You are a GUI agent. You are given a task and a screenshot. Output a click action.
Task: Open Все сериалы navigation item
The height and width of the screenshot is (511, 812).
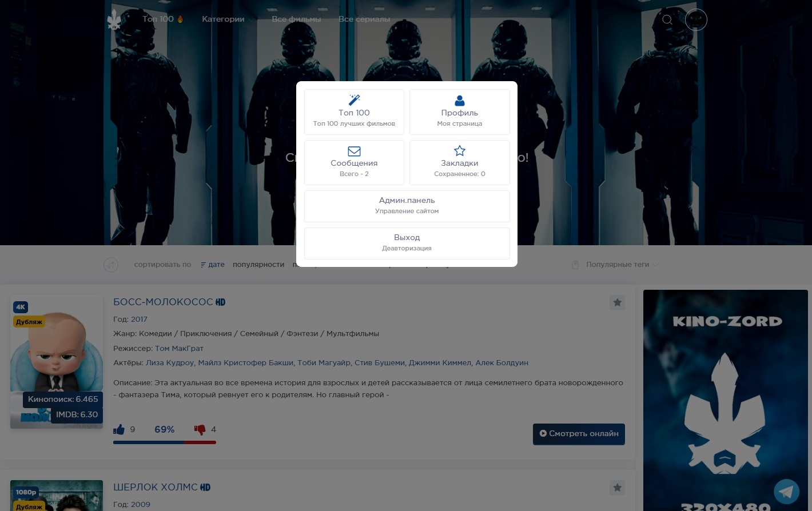click(x=364, y=19)
